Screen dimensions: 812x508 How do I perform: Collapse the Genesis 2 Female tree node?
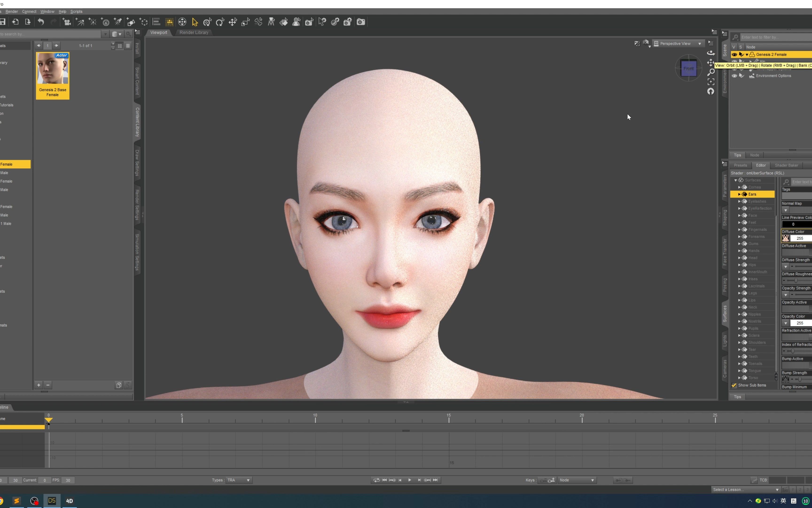tap(747, 54)
